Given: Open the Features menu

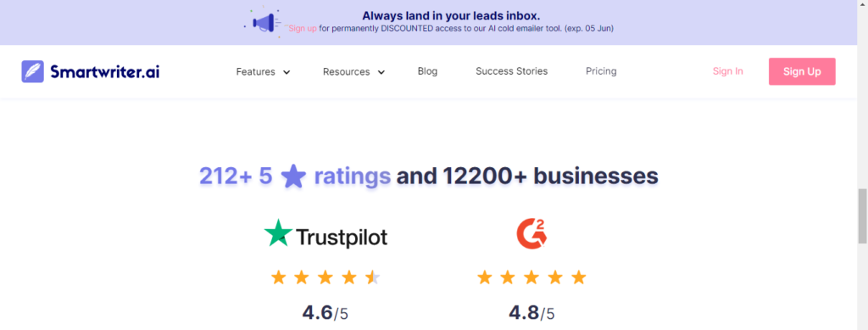Looking at the screenshot, I should coord(256,71).
